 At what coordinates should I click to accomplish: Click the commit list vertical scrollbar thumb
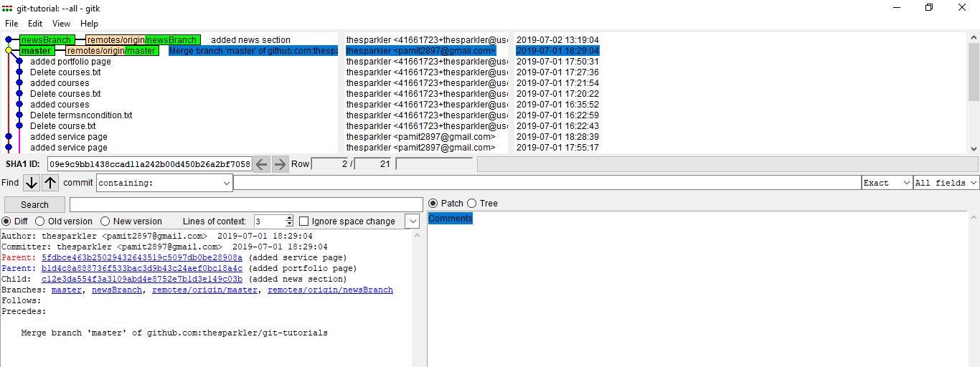click(x=974, y=72)
